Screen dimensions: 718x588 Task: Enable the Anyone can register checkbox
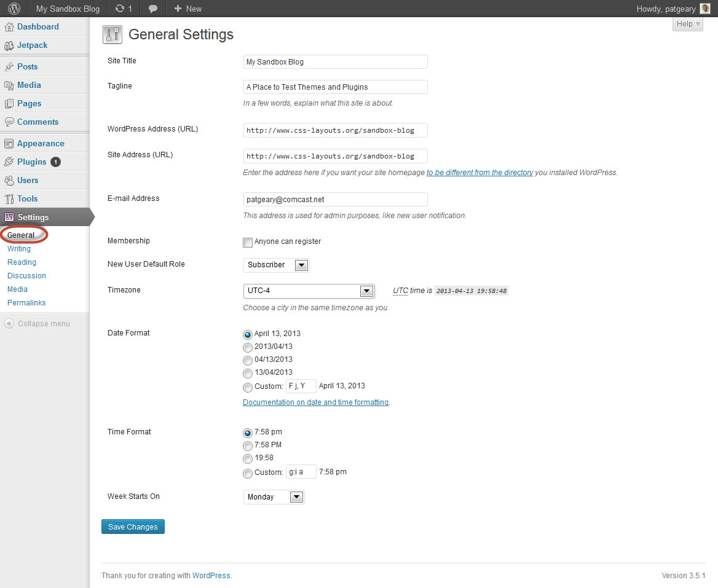pyautogui.click(x=248, y=243)
